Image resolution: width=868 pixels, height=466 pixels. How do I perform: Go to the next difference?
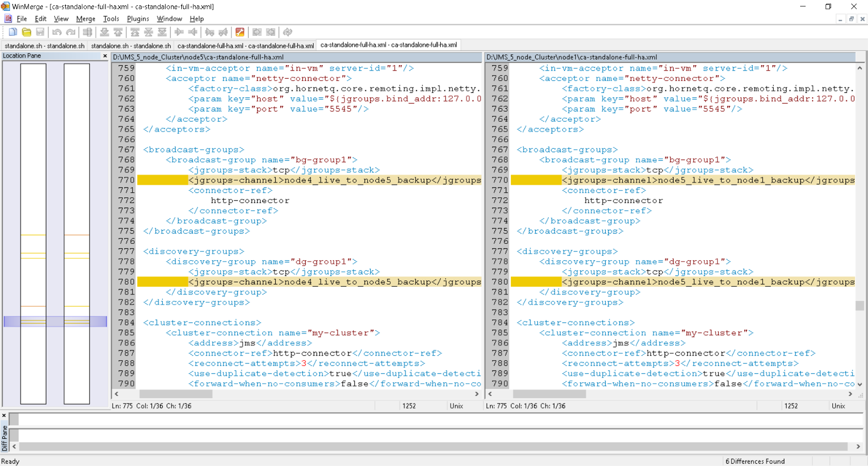tap(104, 32)
